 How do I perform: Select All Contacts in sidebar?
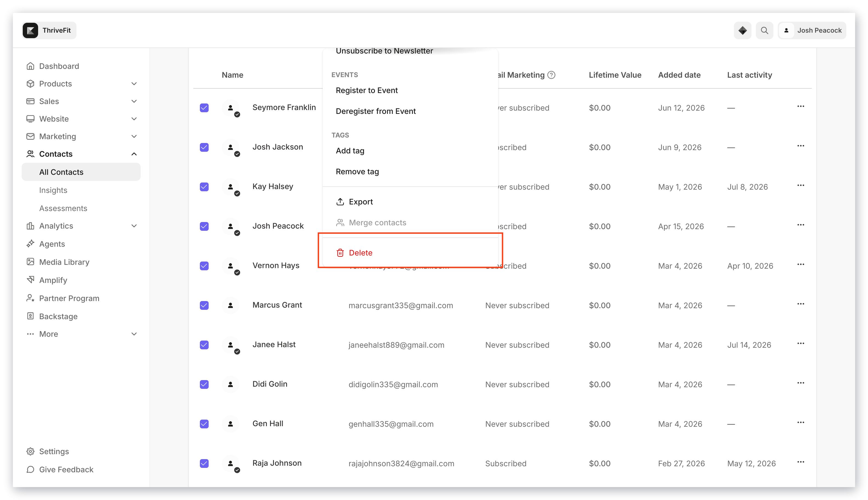(81, 172)
